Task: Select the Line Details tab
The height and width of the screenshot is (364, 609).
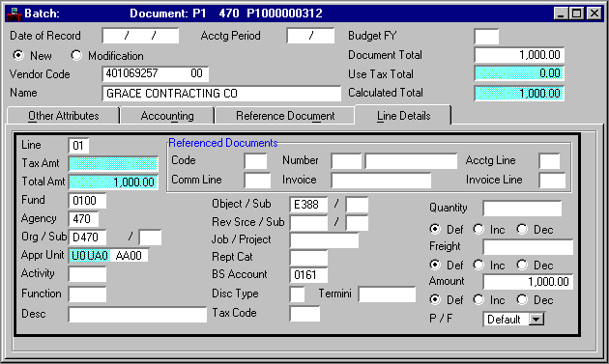Action: [403, 115]
